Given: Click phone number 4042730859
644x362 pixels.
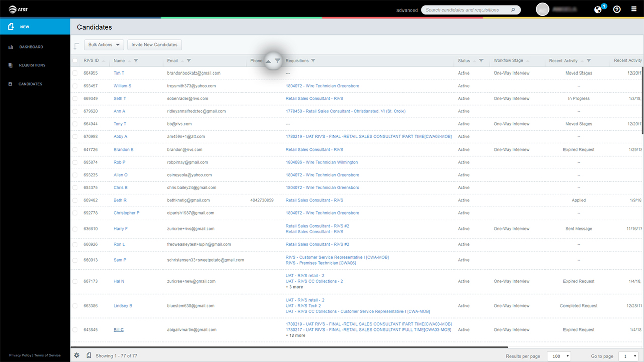Looking at the screenshot, I should (x=262, y=200).
